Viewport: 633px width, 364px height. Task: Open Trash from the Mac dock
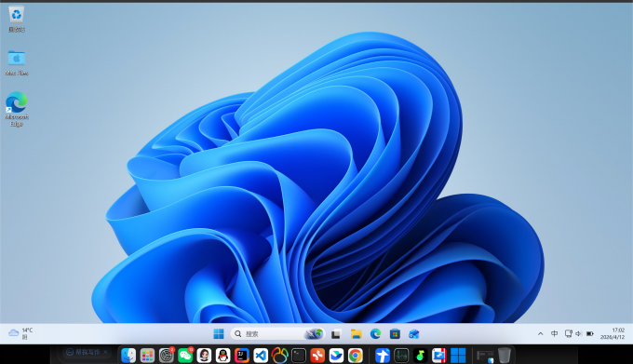[x=505, y=356]
